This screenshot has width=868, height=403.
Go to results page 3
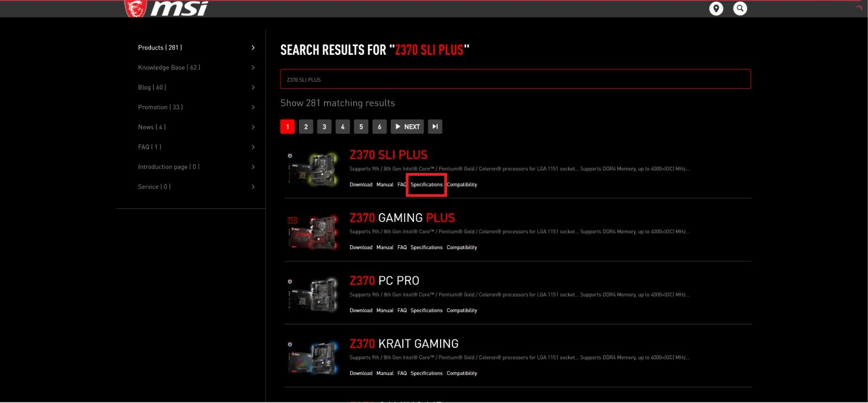click(x=324, y=127)
